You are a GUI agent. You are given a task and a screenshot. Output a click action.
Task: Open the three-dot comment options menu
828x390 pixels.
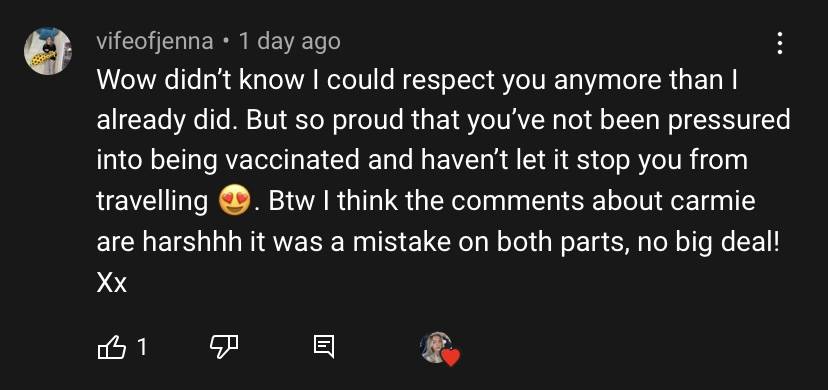tap(779, 43)
